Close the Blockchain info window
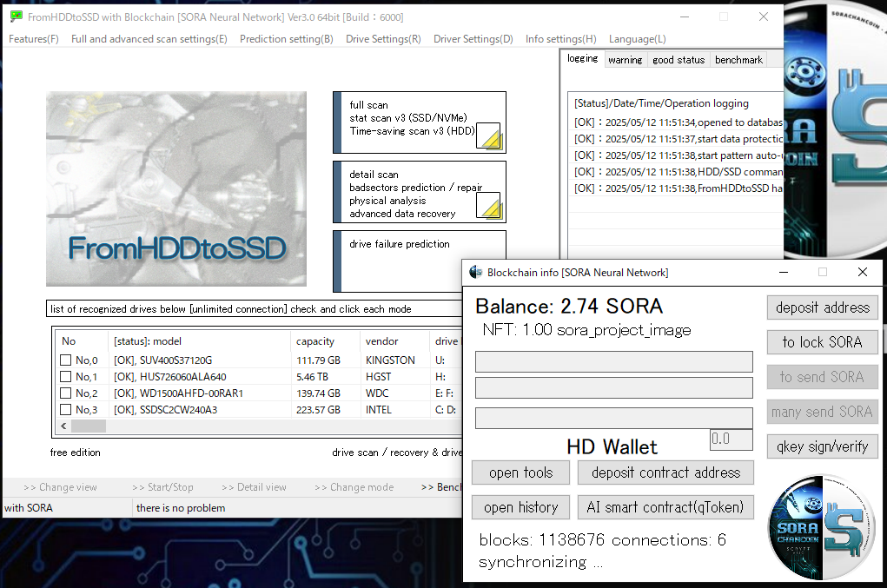Viewport: 887px width, 588px height. 862,273
